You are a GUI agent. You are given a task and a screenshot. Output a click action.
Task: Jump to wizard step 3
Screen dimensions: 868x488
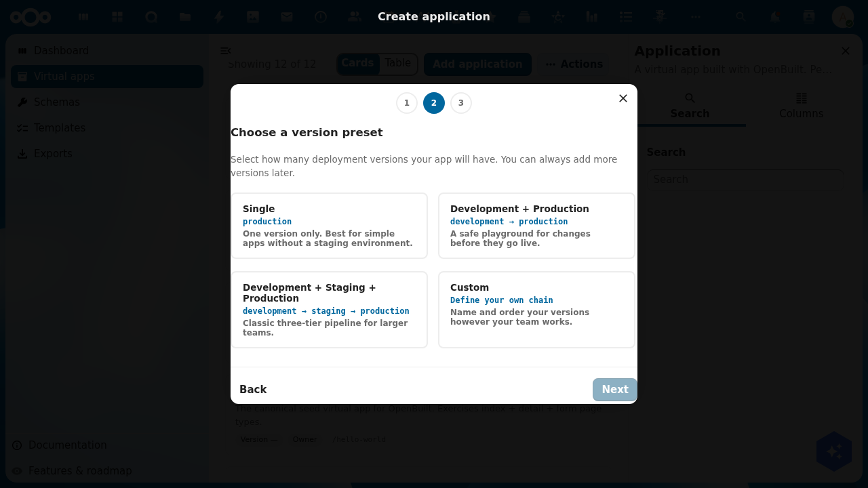(461, 103)
